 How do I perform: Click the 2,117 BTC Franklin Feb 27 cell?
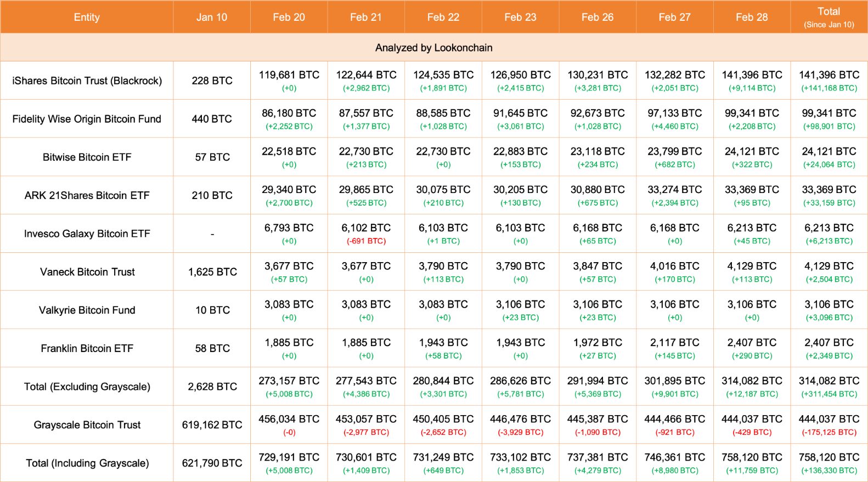pyautogui.click(x=675, y=348)
